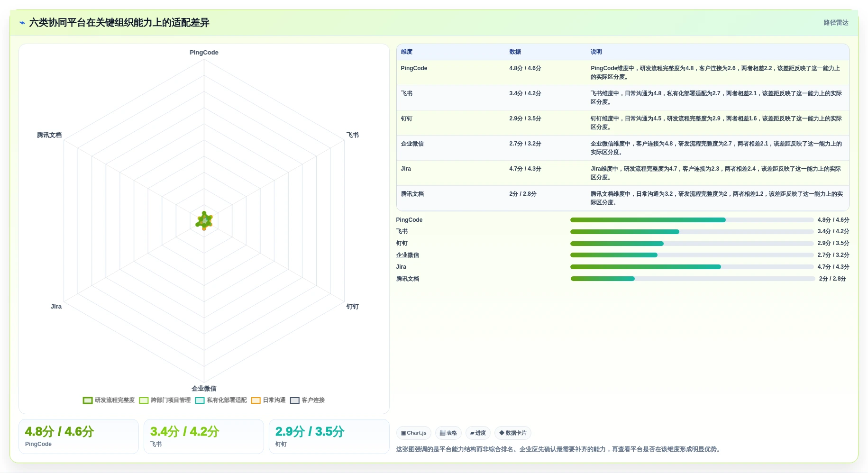This screenshot has height=473, width=868.
Task: Open the PingCode 4.8分 / 4.6分 card
Action: point(79,437)
